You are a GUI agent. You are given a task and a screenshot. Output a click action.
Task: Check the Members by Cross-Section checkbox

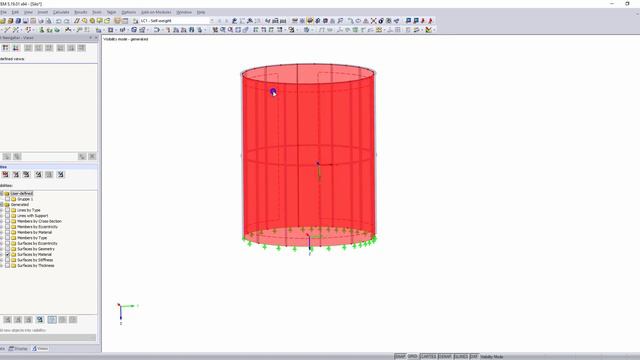pyautogui.click(x=7, y=221)
